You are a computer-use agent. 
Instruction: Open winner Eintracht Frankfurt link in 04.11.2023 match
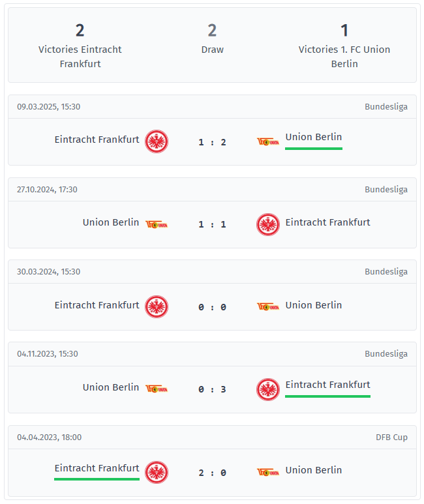(328, 385)
